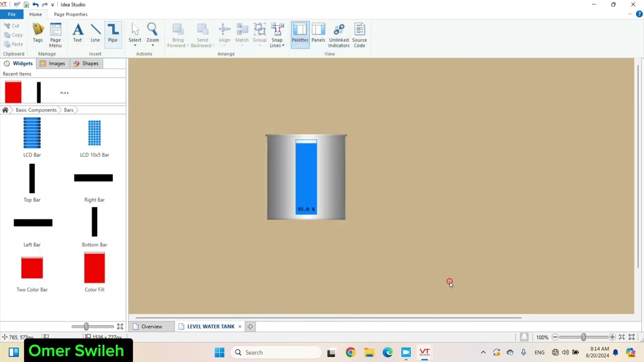Open Google Chrome from taskbar
644x362 pixels.
(x=350, y=352)
